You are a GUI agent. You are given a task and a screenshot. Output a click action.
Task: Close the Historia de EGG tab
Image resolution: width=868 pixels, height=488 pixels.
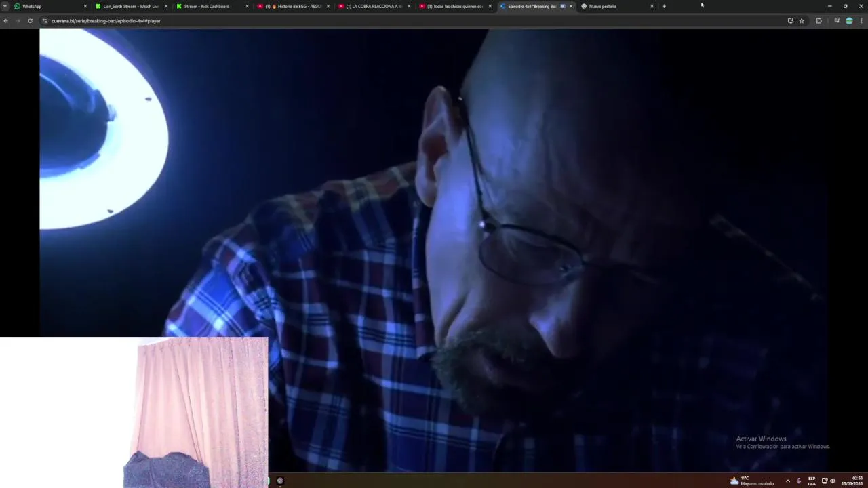click(328, 6)
